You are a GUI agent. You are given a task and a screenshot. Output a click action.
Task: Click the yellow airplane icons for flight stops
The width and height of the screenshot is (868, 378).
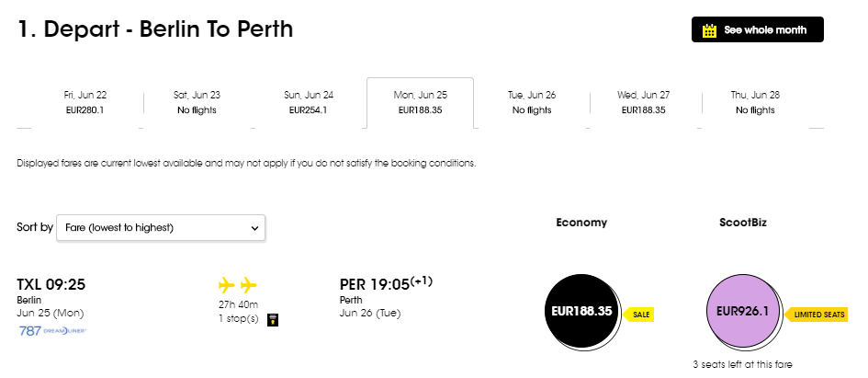tap(238, 285)
